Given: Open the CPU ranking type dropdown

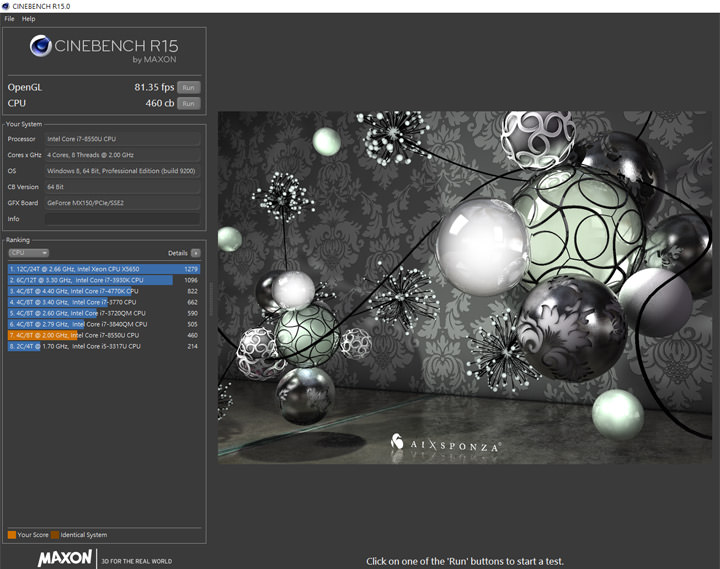Looking at the screenshot, I should (x=28, y=253).
